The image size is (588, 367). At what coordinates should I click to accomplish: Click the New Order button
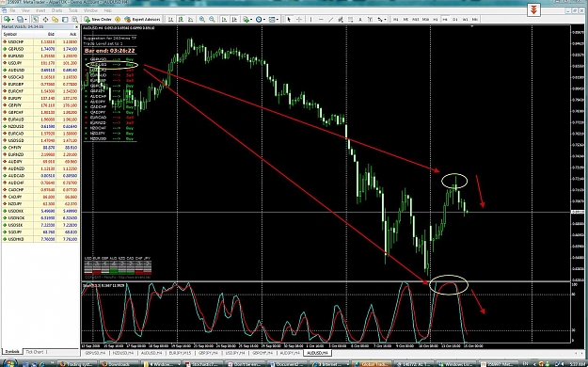98,19
